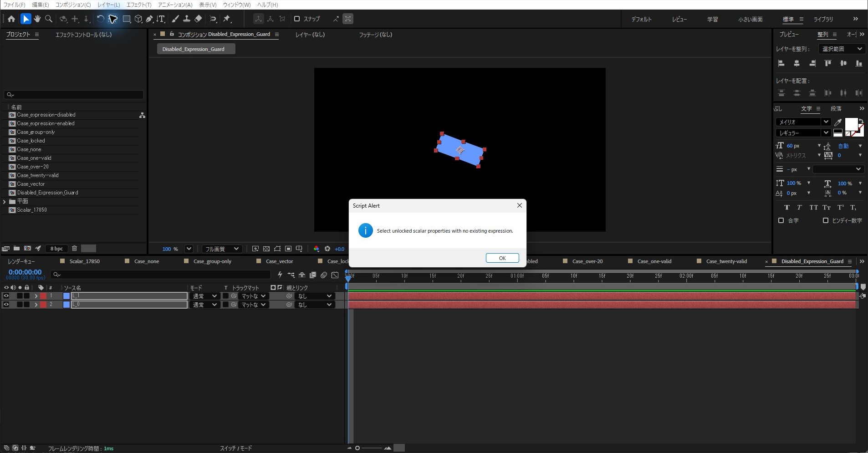Select the Eraser tool
This screenshot has width=868, height=453.
coord(198,19)
